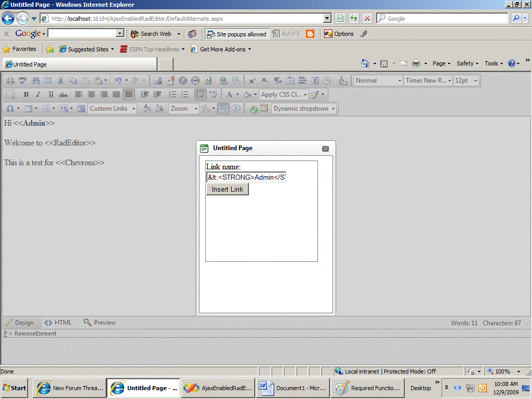
Task: Click the Help info icon in the editor toolbar
Action: 236,109
